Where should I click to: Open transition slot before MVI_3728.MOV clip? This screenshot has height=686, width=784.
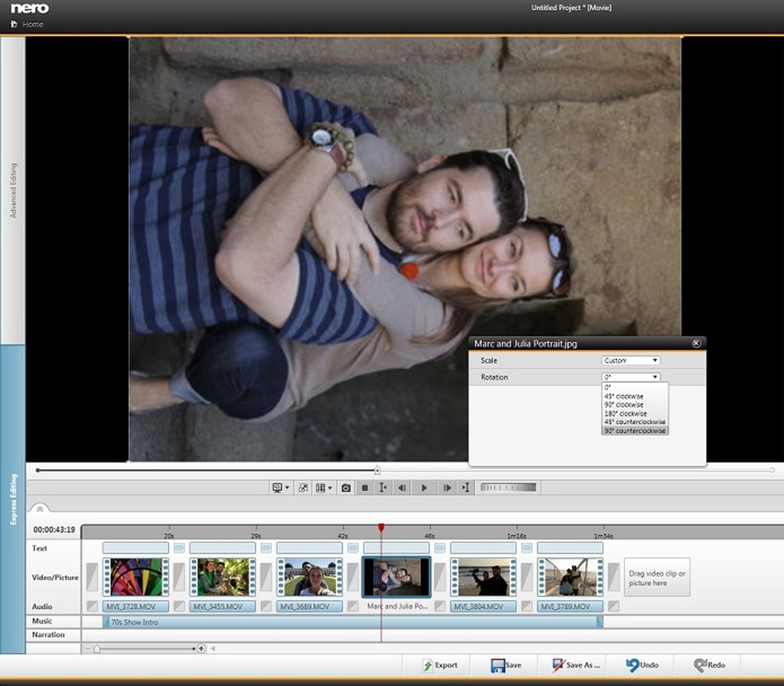[92, 577]
